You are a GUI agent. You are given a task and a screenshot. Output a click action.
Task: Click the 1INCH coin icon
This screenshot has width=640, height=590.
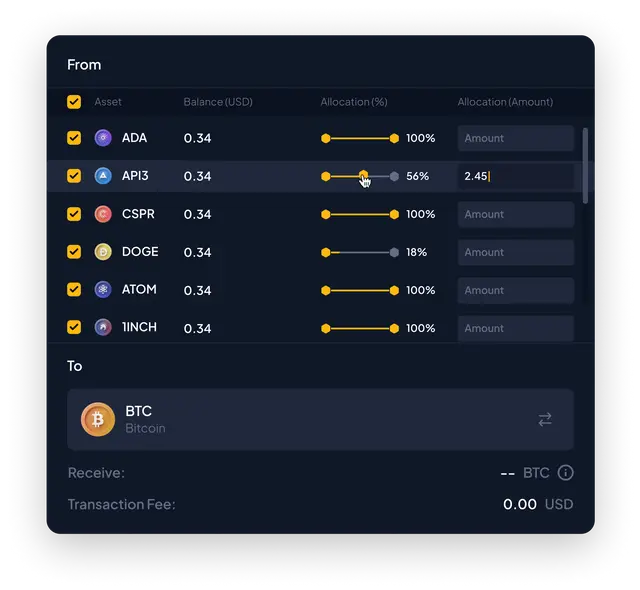[x=103, y=327]
